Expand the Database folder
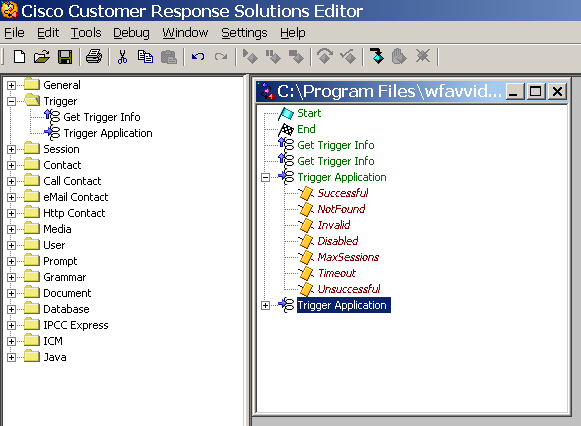The height and width of the screenshot is (426, 581). pyautogui.click(x=11, y=309)
